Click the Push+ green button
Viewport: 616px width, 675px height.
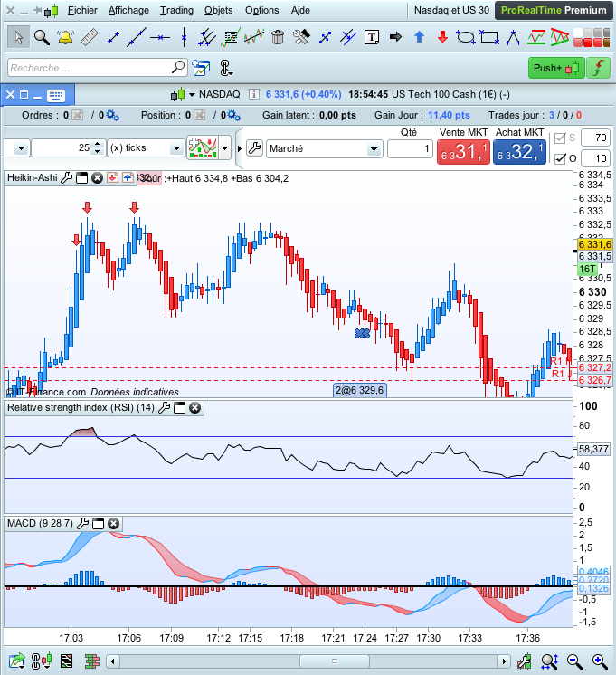tap(556, 68)
